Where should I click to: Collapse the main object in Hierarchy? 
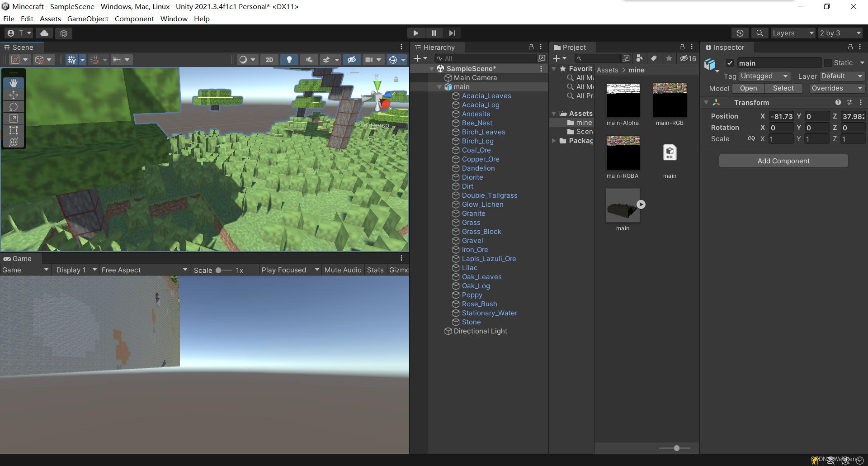(439, 87)
